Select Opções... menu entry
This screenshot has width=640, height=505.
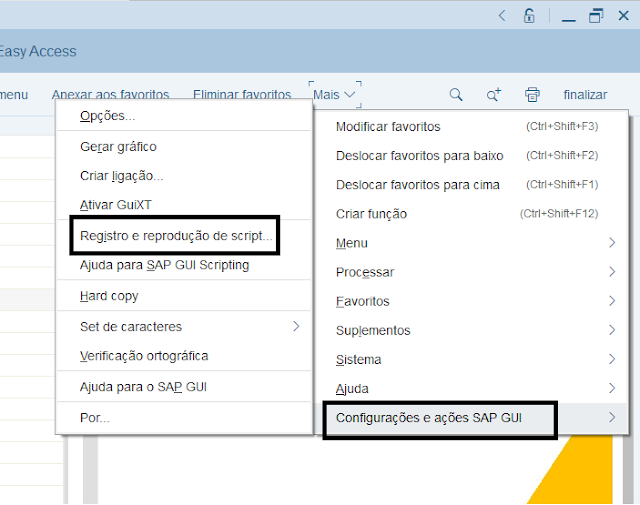pos(184,116)
